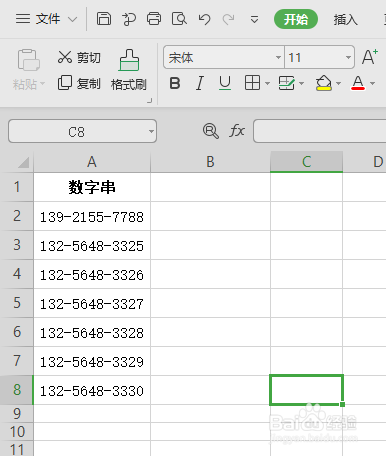Click the Print icon
Image resolution: width=386 pixels, height=456 pixels.
click(154, 19)
